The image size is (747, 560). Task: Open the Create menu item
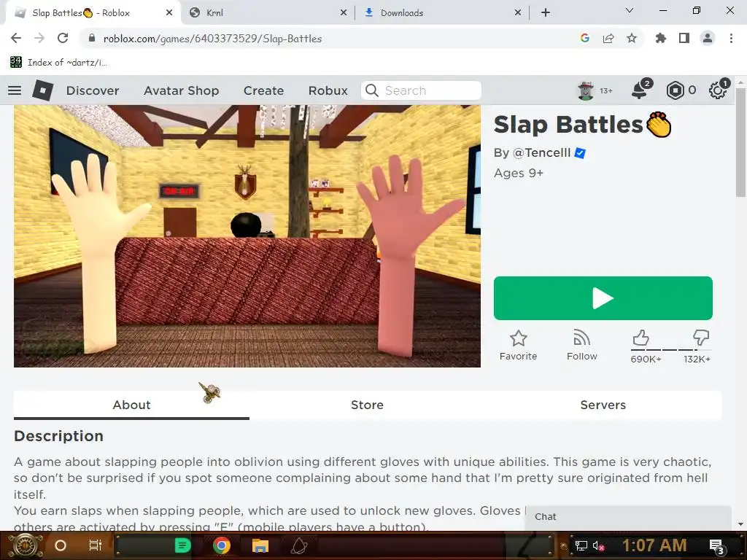click(x=263, y=90)
